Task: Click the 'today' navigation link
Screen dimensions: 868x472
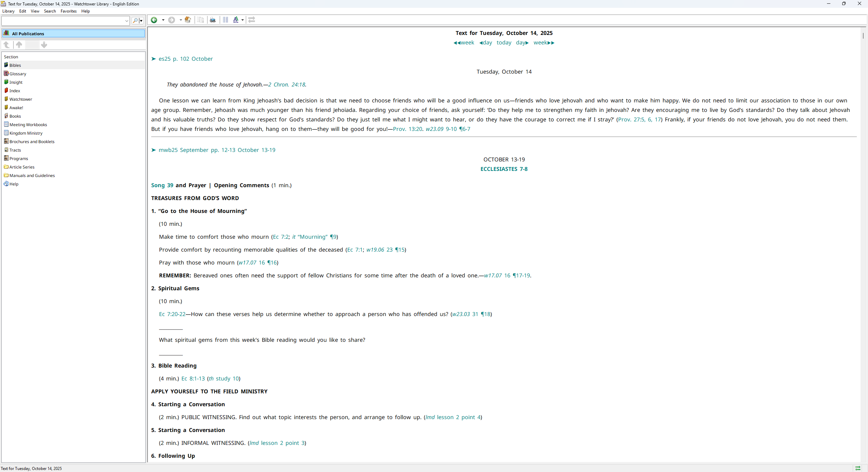Action: click(504, 43)
